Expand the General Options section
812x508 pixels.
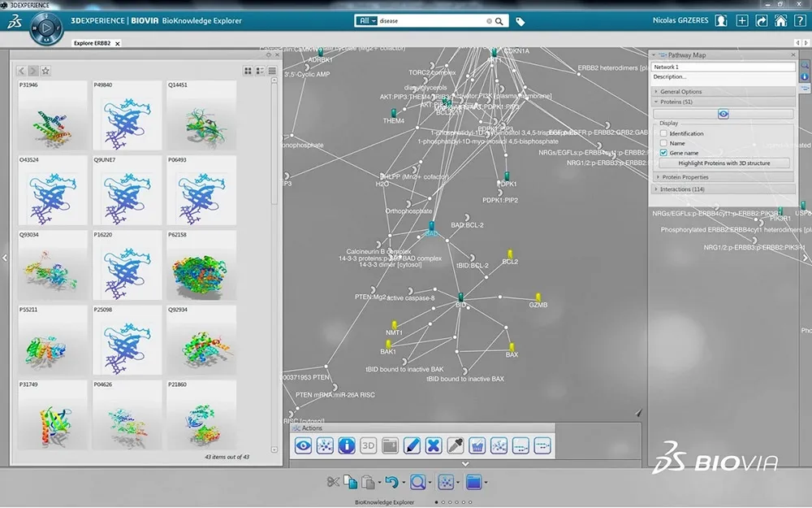click(x=682, y=92)
